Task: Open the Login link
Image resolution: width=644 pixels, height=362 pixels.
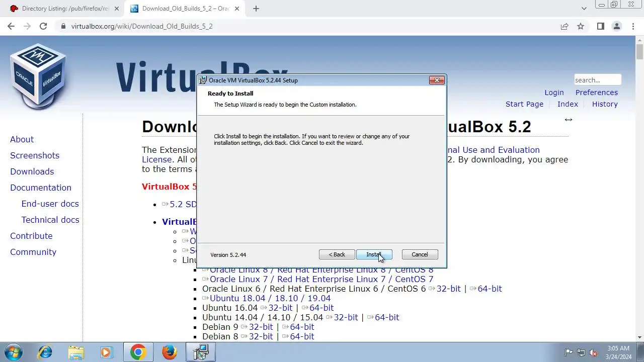Action: click(554, 93)
